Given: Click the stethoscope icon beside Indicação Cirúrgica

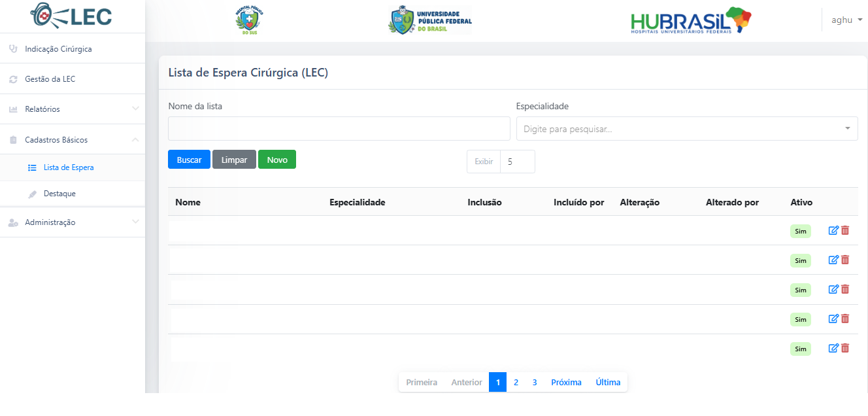Looking at the screenshot, I should tap(13, 49).
